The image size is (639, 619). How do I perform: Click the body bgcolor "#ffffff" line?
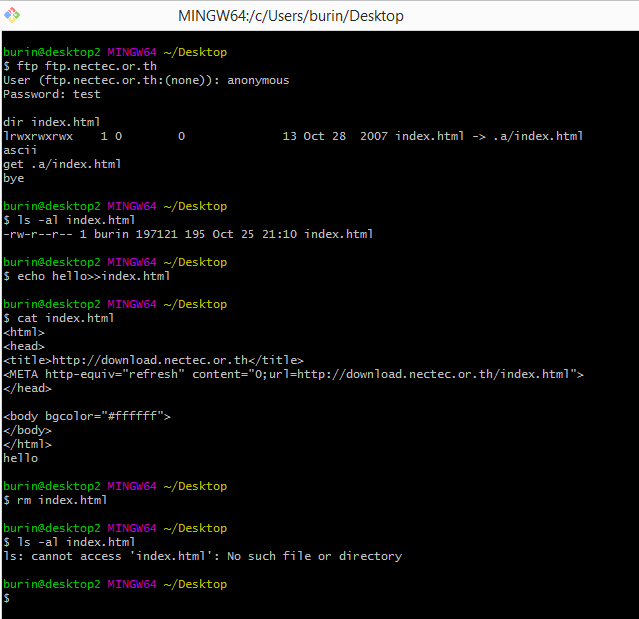(x=87, y=416)
